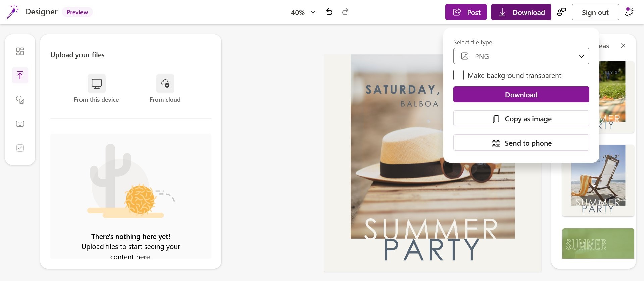Expand the PNG file type dropdown
The width and height of the screenshot is (644, 281).
point(521,56)
